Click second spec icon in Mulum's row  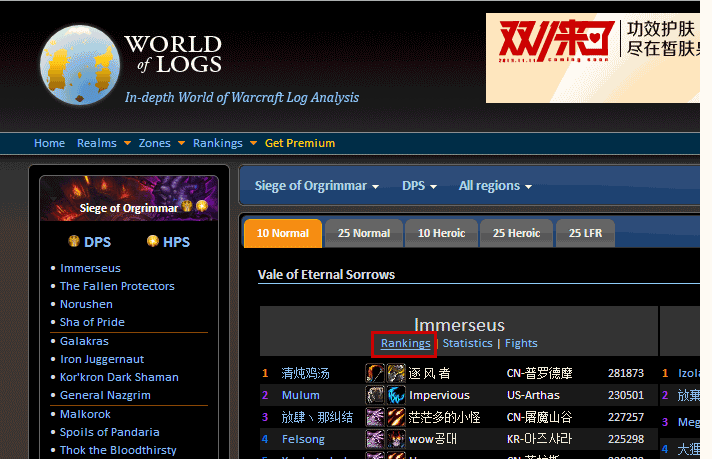pos(394,395)
